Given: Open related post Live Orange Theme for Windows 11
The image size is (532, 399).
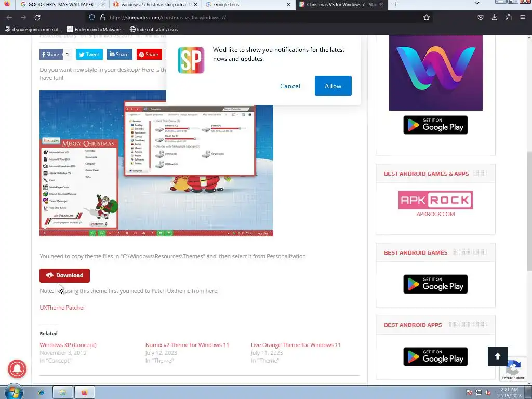Looking at the screenshot, I should click(x=296, y=345).
